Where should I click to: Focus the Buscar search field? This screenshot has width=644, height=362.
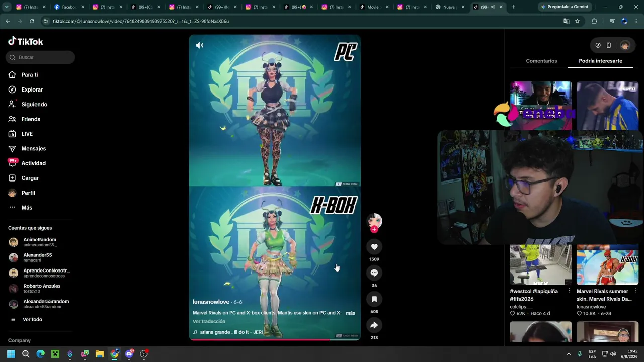41,57
